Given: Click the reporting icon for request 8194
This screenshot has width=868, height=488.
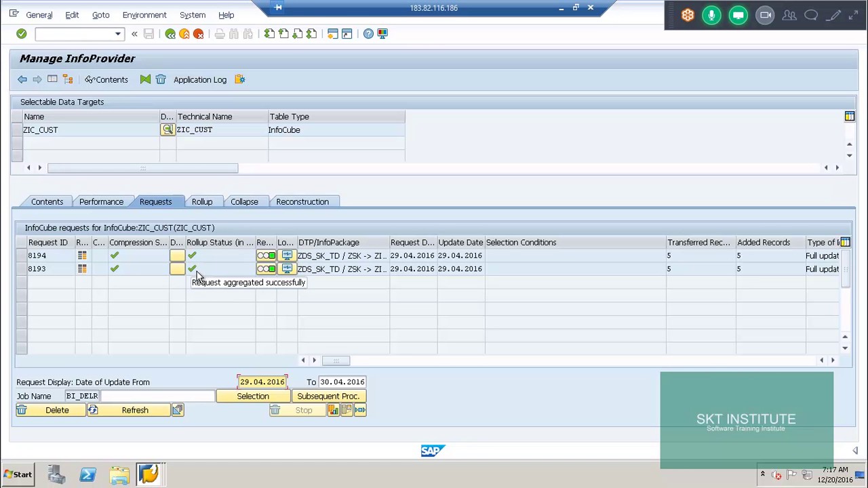Looking at the screenshot, I should (82, 256).
